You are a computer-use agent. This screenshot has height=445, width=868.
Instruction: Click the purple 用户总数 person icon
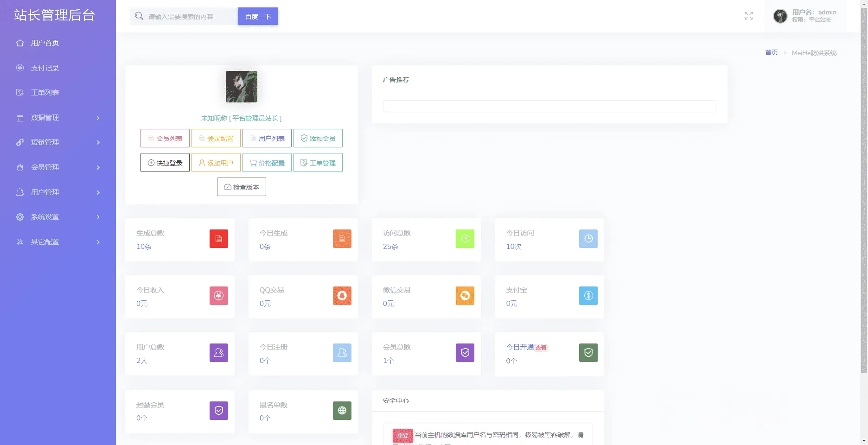[219, 353]
